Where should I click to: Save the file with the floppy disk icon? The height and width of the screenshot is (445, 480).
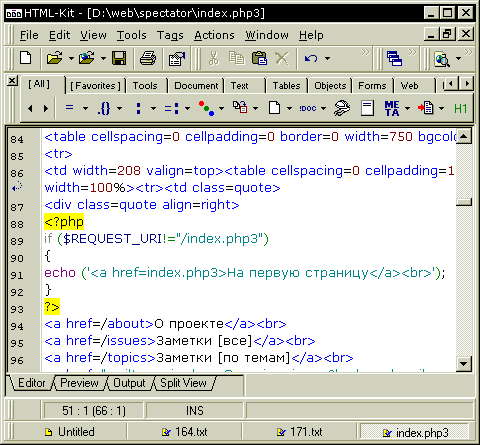119,58
